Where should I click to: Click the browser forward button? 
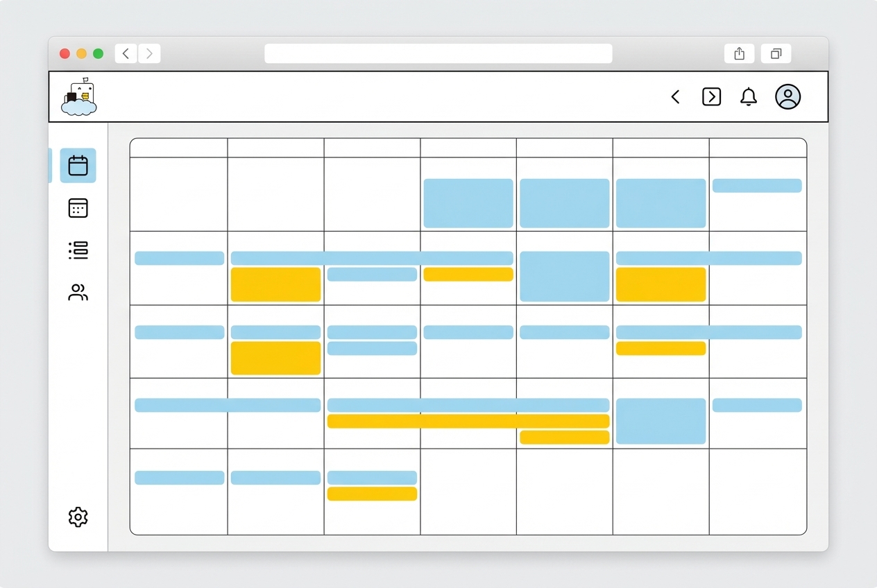[x=149, y=53]
